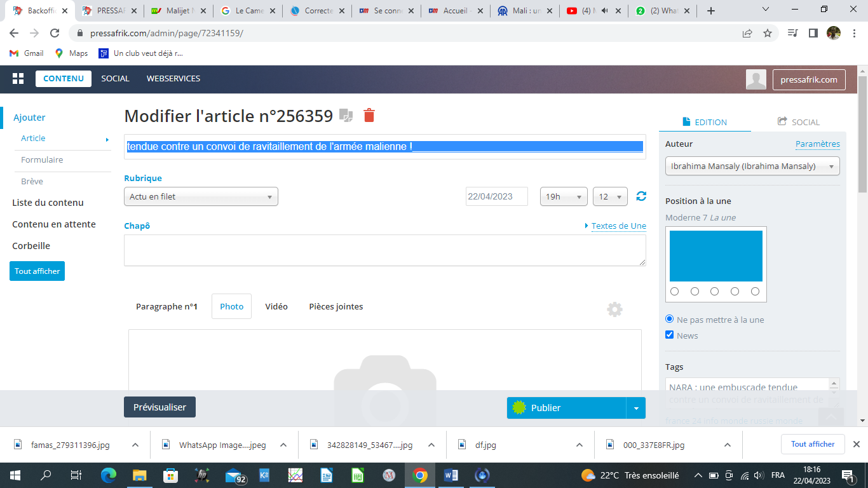Open the WEBSERVICES menu
Screen dimensions: 868x488
(173, 79)
